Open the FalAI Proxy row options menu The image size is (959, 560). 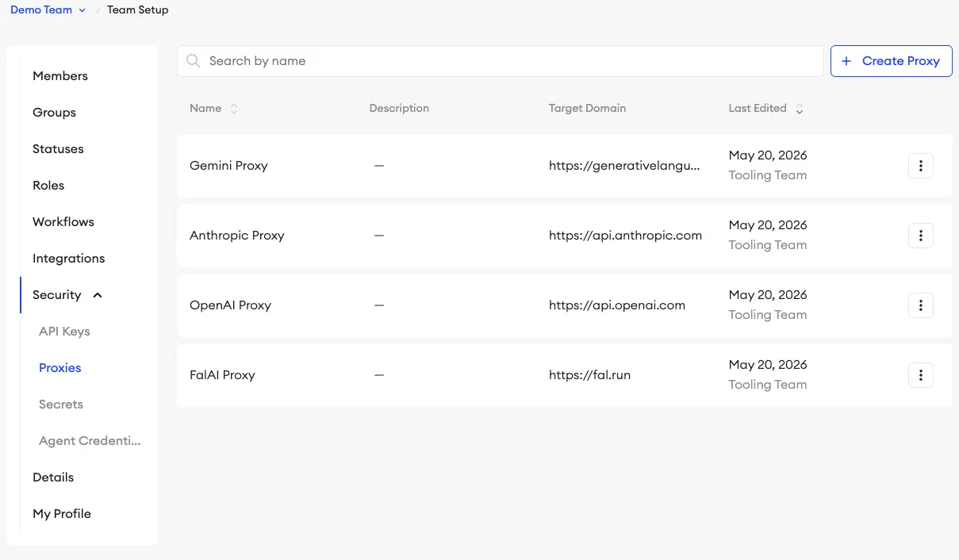[920, 375]
